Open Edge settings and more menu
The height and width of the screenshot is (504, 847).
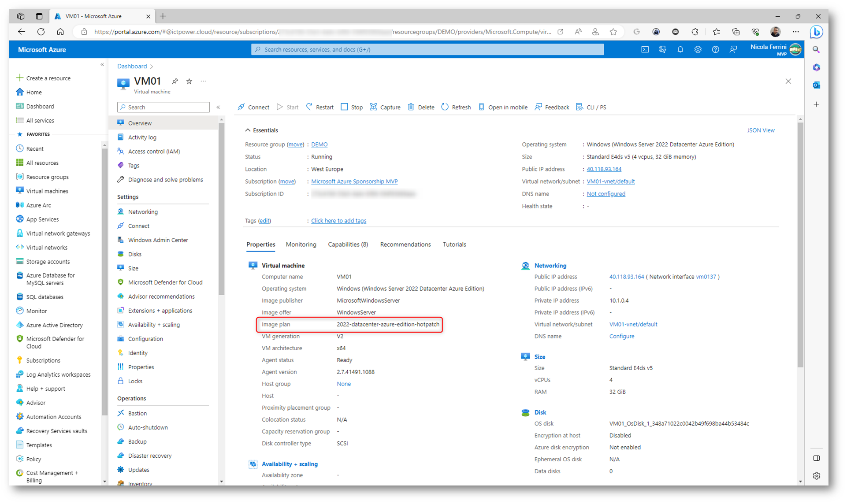pyautogui.click(x=795, y=32)
